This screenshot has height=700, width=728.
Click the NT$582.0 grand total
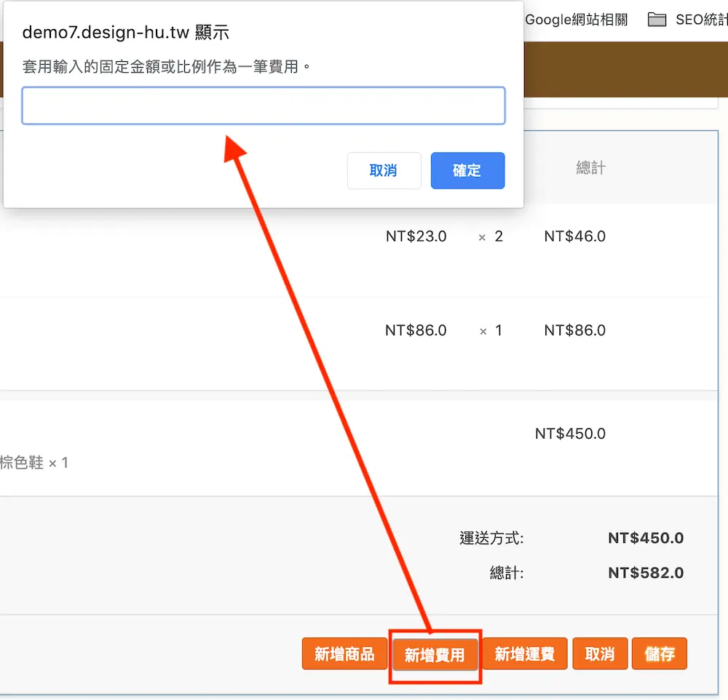point(646,573)
